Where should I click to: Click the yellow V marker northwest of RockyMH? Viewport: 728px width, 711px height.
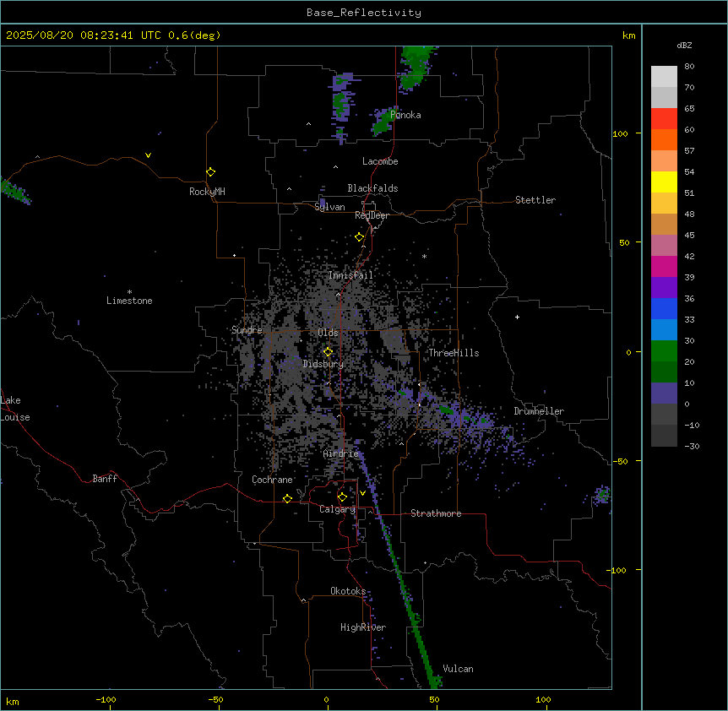(x=148, y=155)
